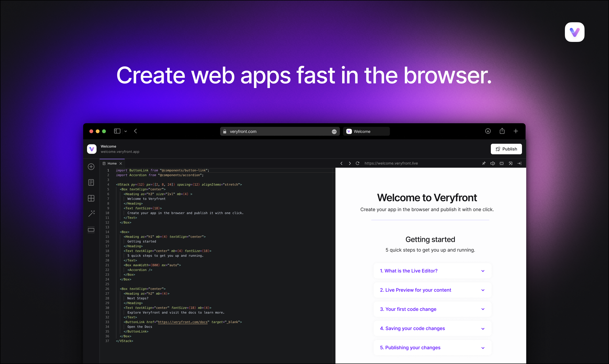
Task: Click 'Getting started' text on code line 16
Action: click(142, 241)
